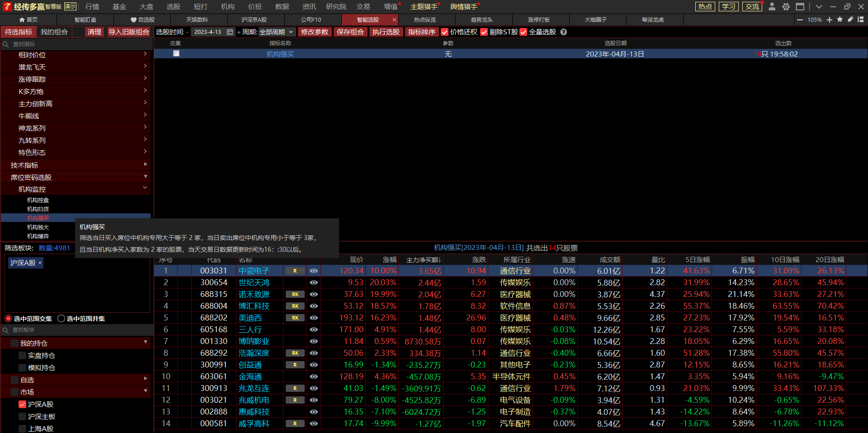Open the calendar icon for stock selection date
868x433 pixels.
(x=230, y=32)
